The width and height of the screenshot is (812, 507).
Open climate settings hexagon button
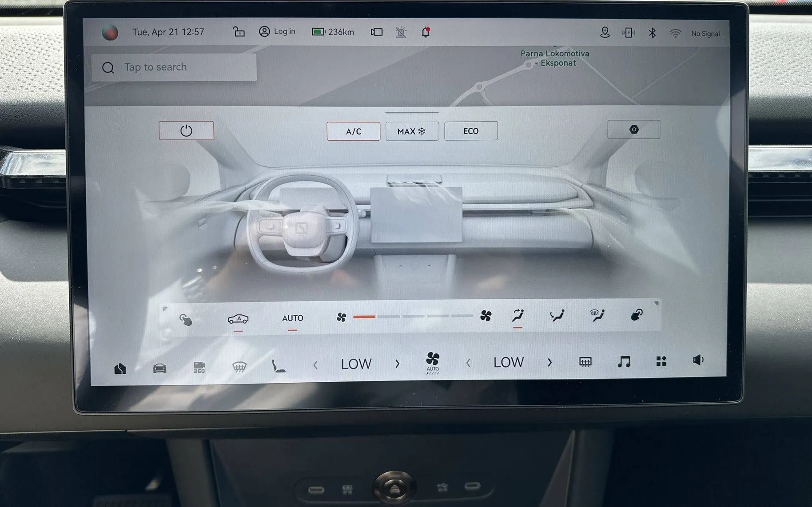coord(634,130)
